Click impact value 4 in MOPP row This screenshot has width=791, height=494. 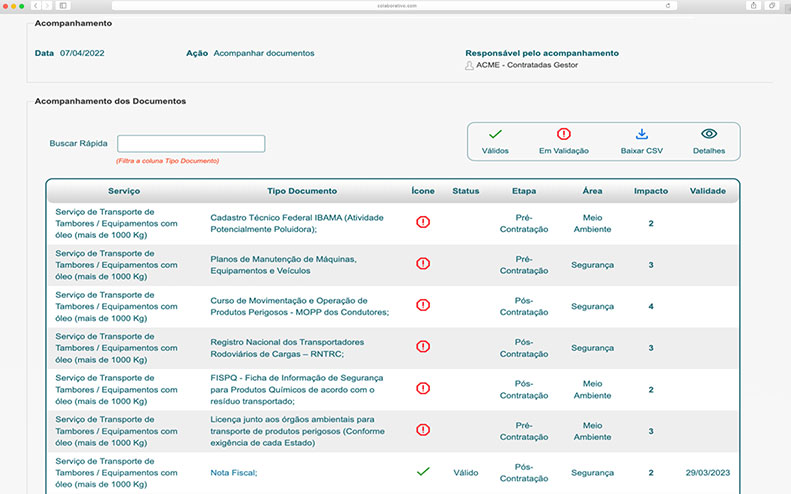coord(651,306)
